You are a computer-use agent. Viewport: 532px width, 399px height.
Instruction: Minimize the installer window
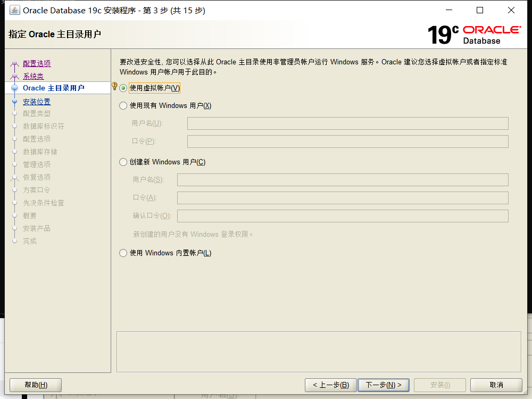[449, 10]
